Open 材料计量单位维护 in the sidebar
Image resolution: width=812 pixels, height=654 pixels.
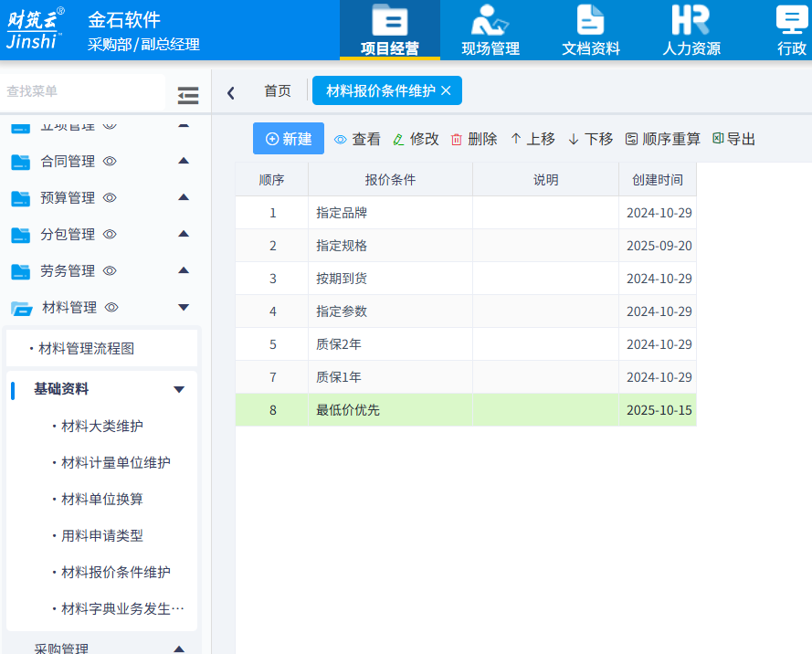(115, 462)
